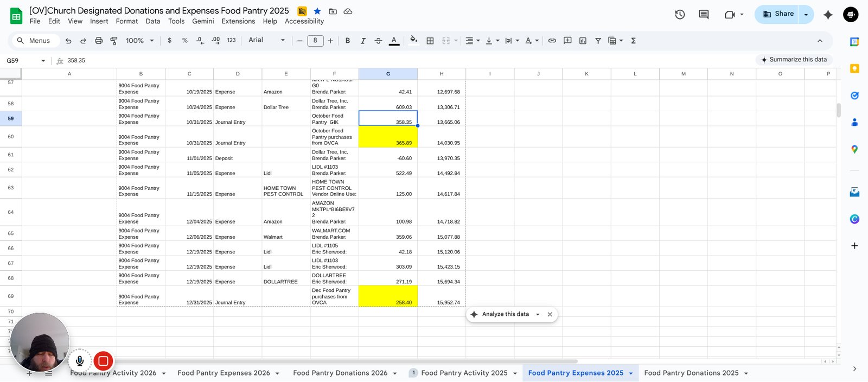Increase decimal places
Image resolution: width=868 pixels, height=382 pixels.
tap(216, 41)
